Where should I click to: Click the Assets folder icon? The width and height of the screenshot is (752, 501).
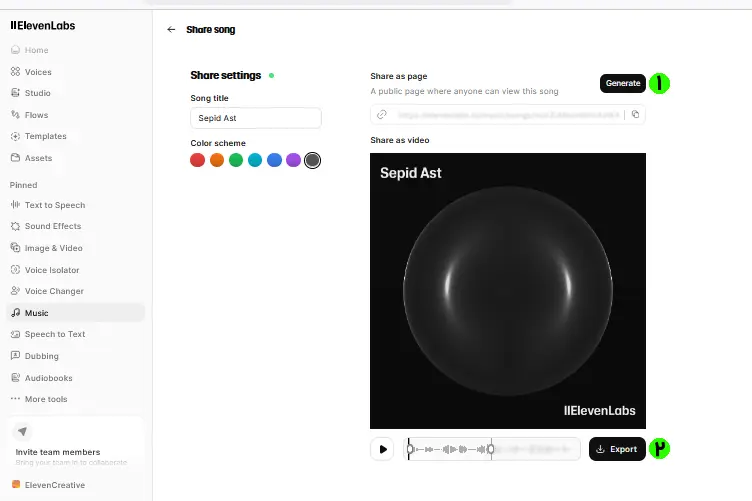15,157
